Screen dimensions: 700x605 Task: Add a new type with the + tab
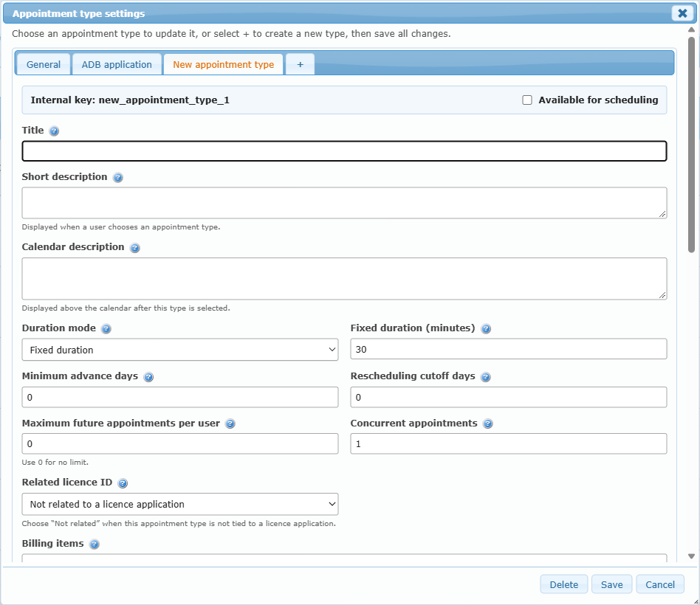point(300,65)
